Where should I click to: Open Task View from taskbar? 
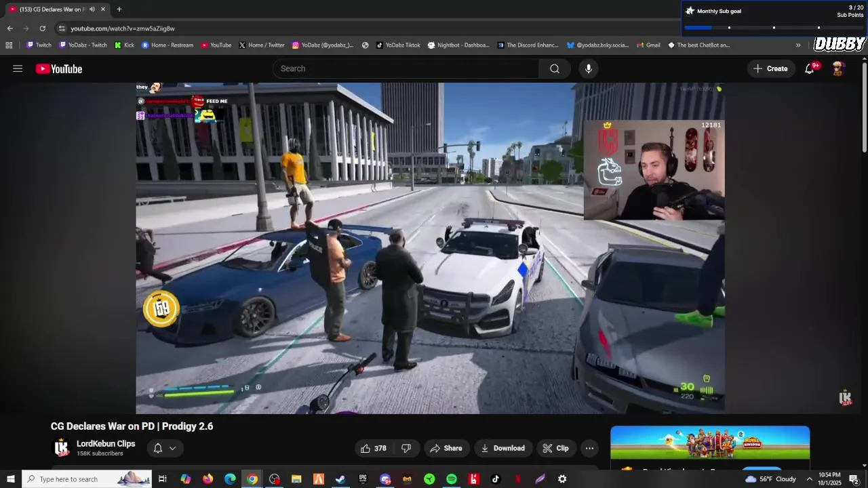[163, 479]
